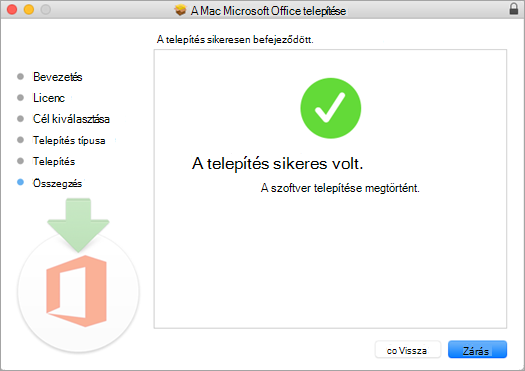
Task: Click the green download arrow graphic
Action: [78, 225]
